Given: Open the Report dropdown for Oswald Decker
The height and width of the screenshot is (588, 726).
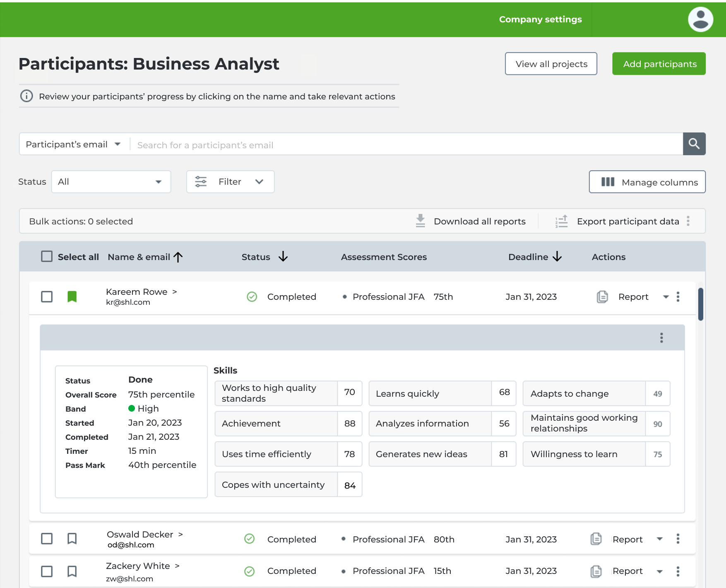Looking at the screenshot, I should tap(659, 539).
